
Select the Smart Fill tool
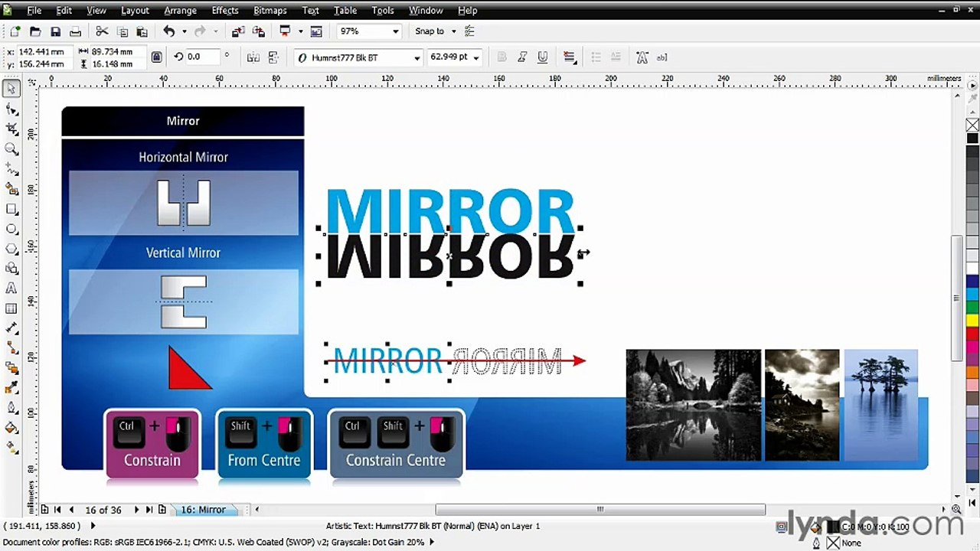point(11,188)
